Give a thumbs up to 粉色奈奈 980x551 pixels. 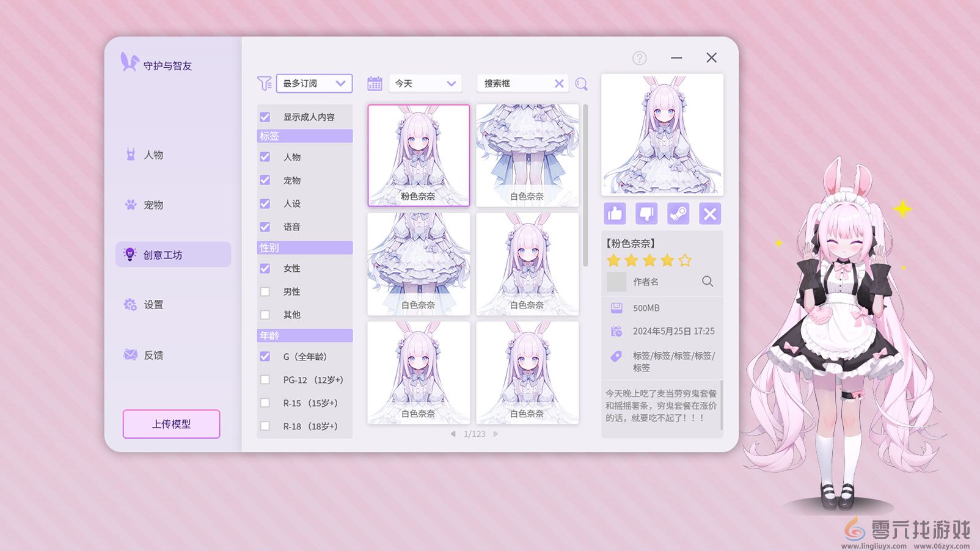(x=615, y=214)
